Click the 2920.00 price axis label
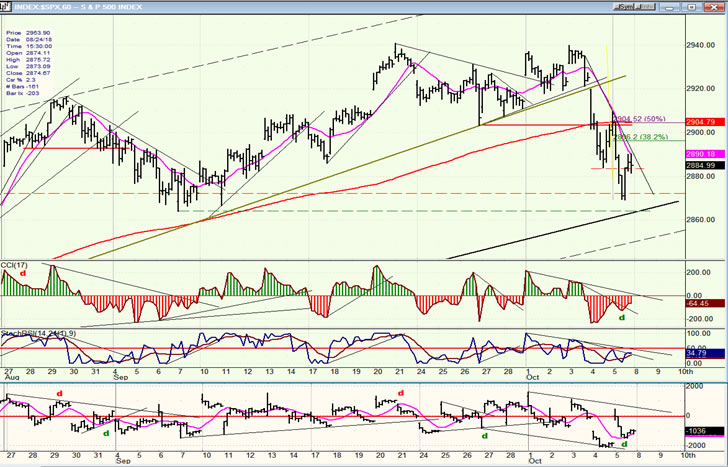Image resolution: width=728 pixels, height=467 pixels. pos(700,89)
